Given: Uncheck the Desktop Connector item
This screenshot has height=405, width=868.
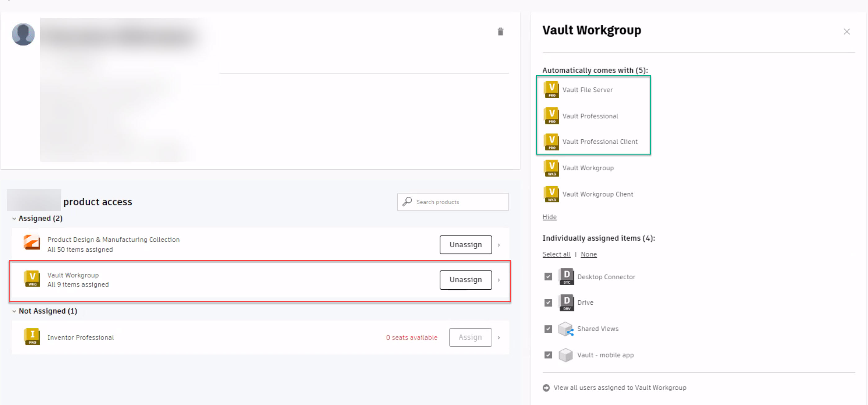Looking at the screenshot, I should pos(548,276).
